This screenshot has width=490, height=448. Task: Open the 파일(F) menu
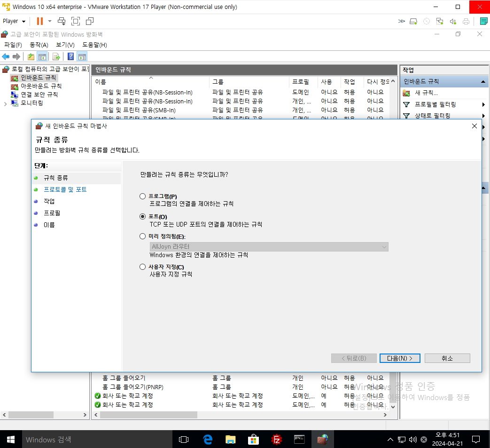tap(13, 45)
